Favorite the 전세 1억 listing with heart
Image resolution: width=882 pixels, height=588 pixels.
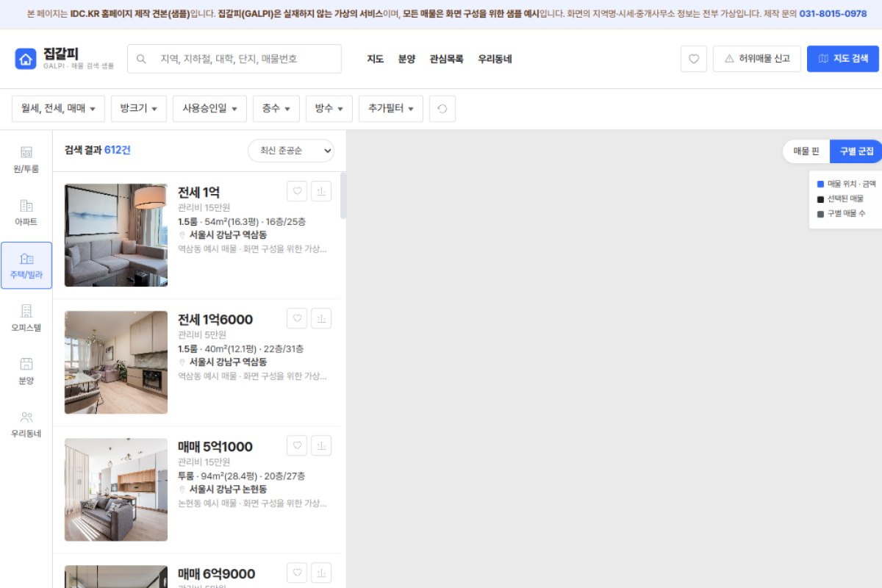coord(297,191)
